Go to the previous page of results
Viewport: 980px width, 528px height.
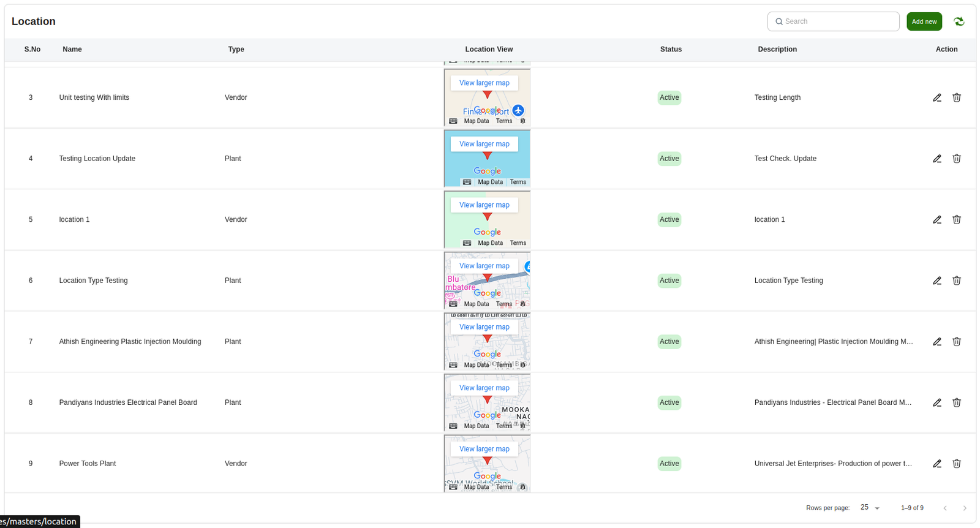click(945, 508)
